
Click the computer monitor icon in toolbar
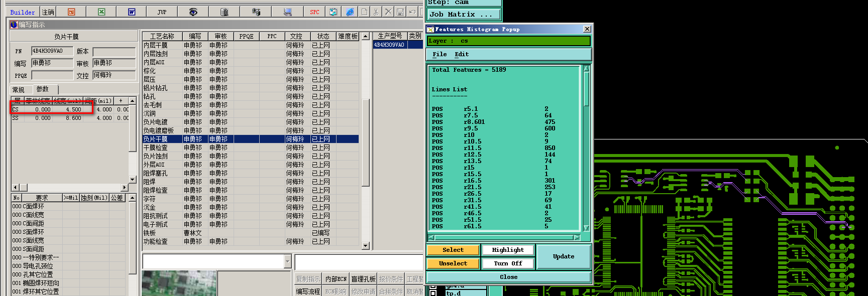click(x=287, y=12)
